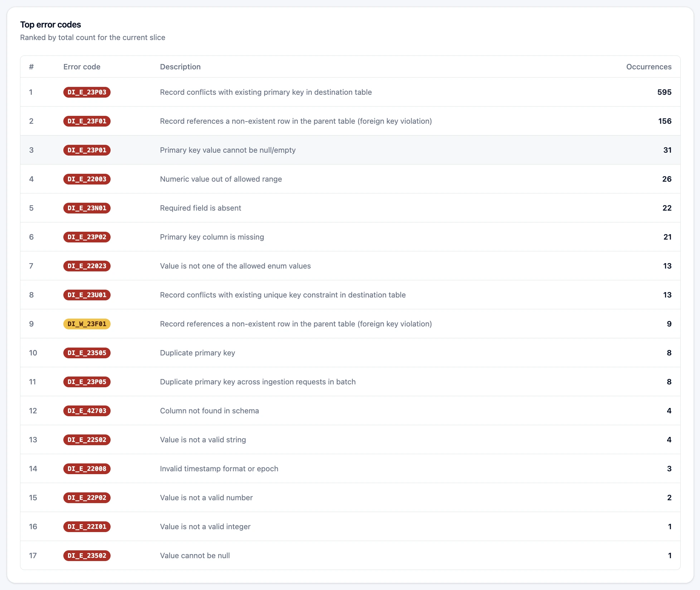Screen dimensions: 700x590
Task: Click 'Value is not a valid number' description
Action: coord(206,498)
